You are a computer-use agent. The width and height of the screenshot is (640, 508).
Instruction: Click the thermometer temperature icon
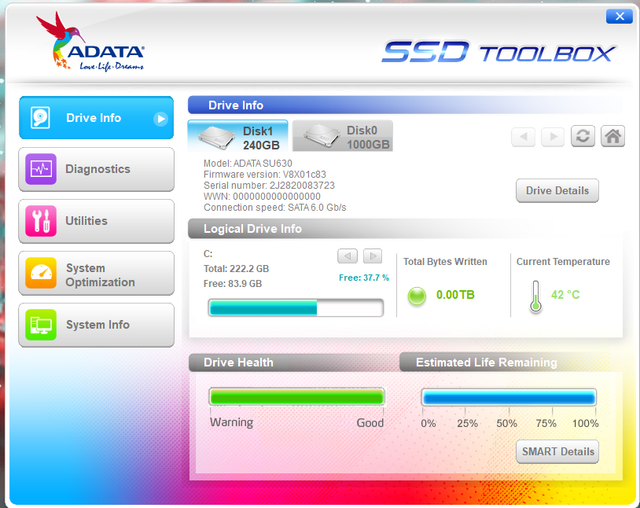(x=536, y=297)
